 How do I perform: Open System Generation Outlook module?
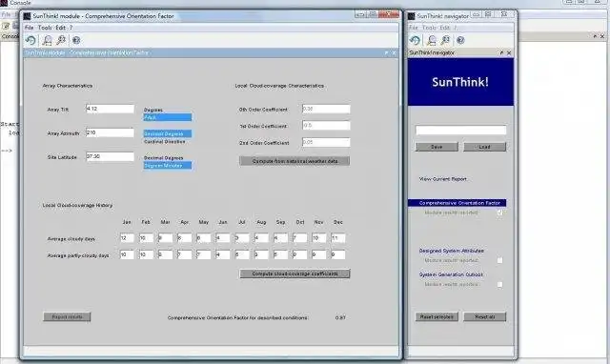[451, 274]
